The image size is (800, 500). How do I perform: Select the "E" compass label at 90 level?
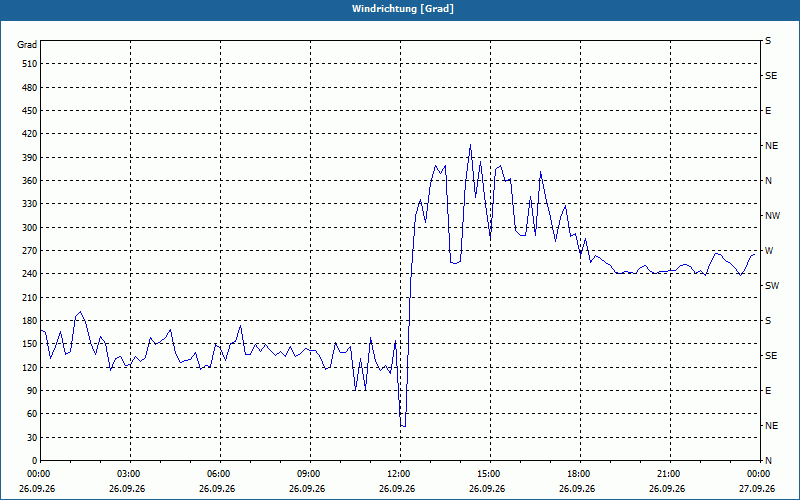click(x=768, y=391)
